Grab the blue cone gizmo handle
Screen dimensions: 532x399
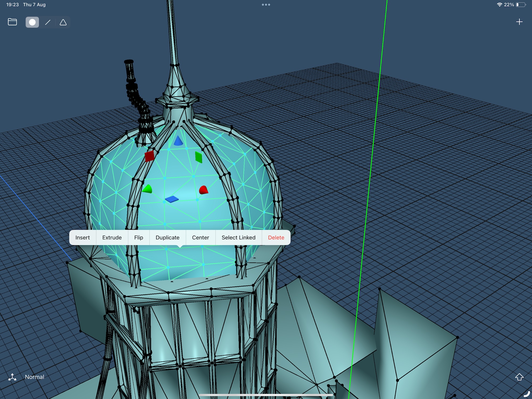click(178, 141)
